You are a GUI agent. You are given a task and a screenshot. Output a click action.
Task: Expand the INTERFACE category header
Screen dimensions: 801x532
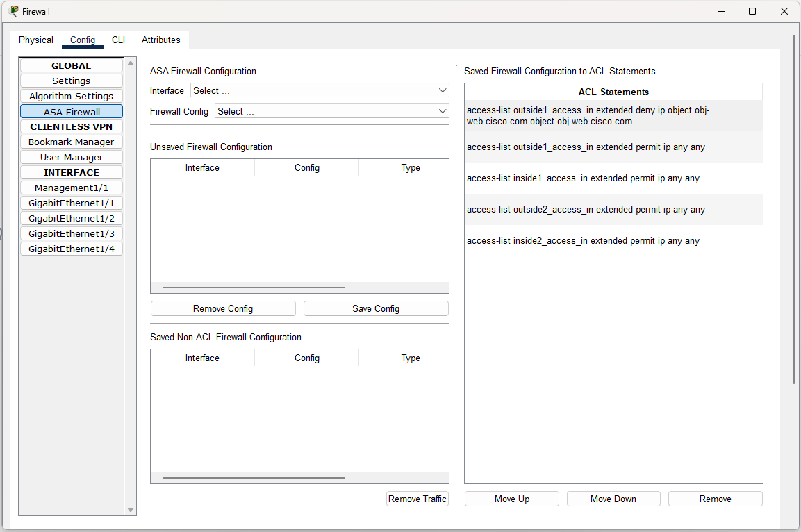(x=71, y=172)
